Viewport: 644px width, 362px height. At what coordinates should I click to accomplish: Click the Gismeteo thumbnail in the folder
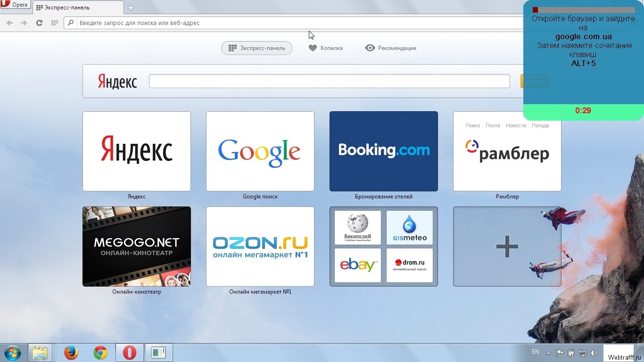point(410,228)
